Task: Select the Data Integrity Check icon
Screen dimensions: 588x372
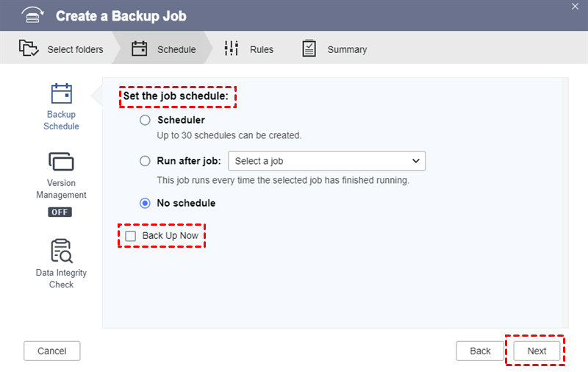Action: [61, 251]
